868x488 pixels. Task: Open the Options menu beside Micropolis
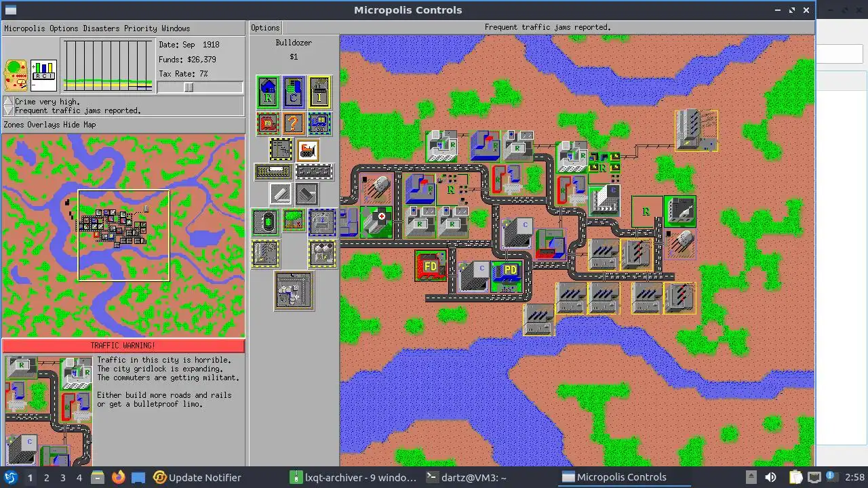64,28
